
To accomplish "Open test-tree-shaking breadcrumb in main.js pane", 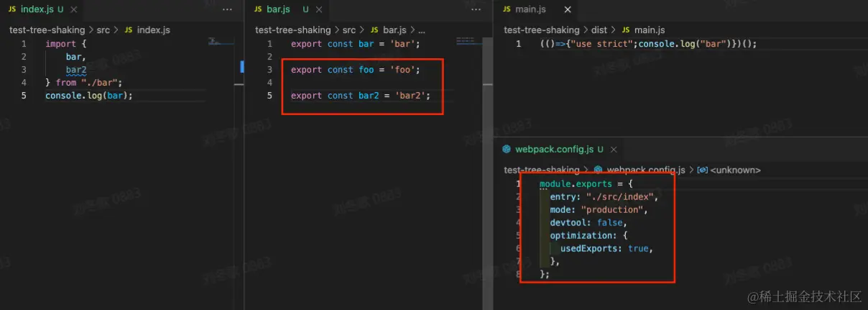I will 542,30.
